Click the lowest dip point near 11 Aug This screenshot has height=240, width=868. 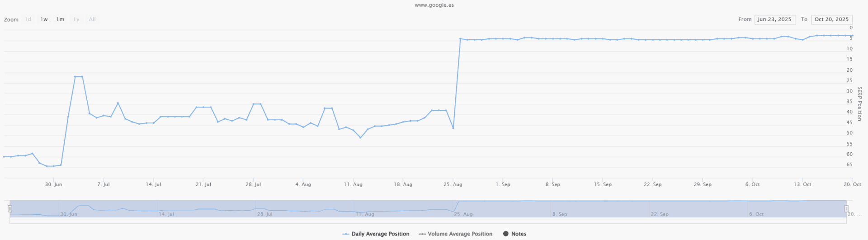pyautogui.click(x=360, y=137)
